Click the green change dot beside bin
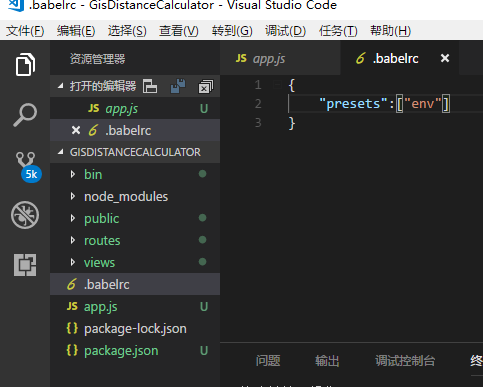The width and height of the screenshot is (483, 387). pyautogui.click(x=202, y=174)
